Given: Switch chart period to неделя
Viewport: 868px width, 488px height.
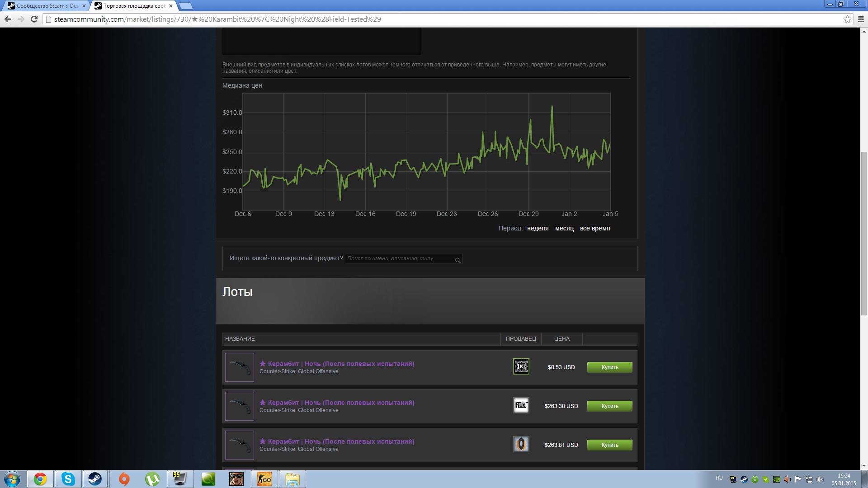Looking at the screenshot, I should coord(538,228).
